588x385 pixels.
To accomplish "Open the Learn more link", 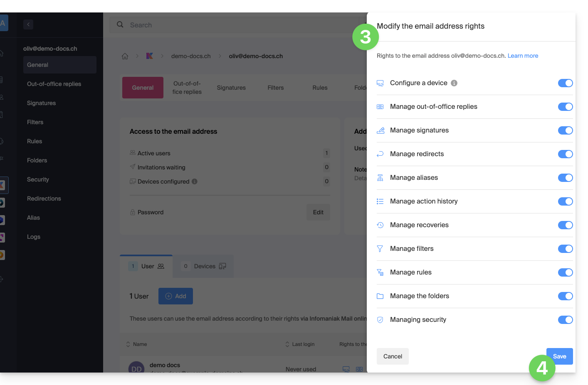I will (x=523, y=56).
